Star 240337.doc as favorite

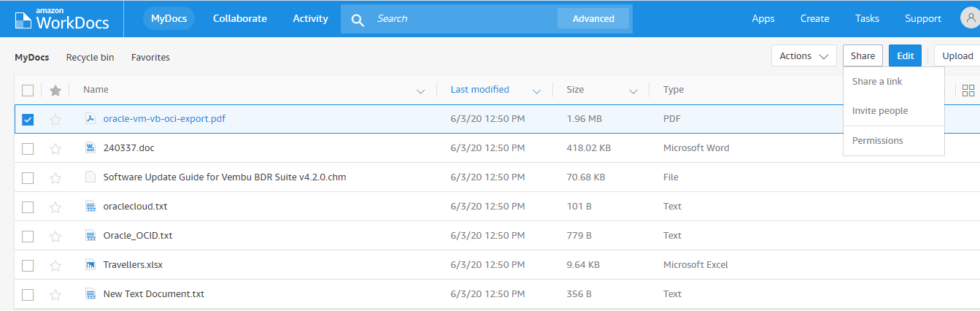coord(55,149)
